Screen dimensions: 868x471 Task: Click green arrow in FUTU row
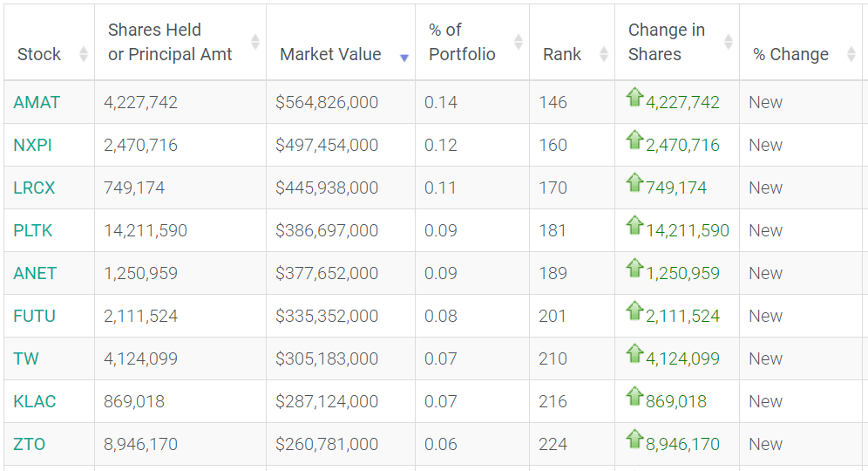point(634,311)
